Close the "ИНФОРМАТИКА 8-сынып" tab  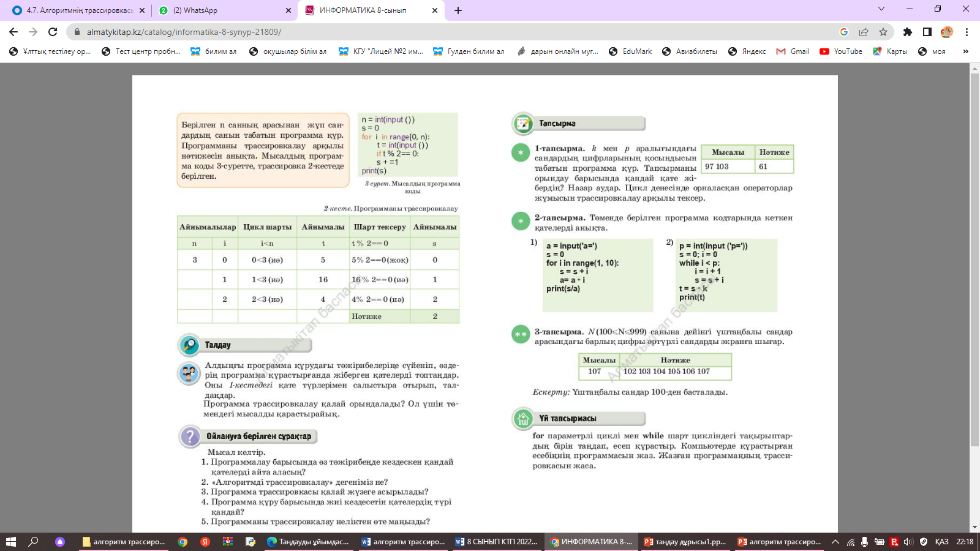(x=435, y=10)
